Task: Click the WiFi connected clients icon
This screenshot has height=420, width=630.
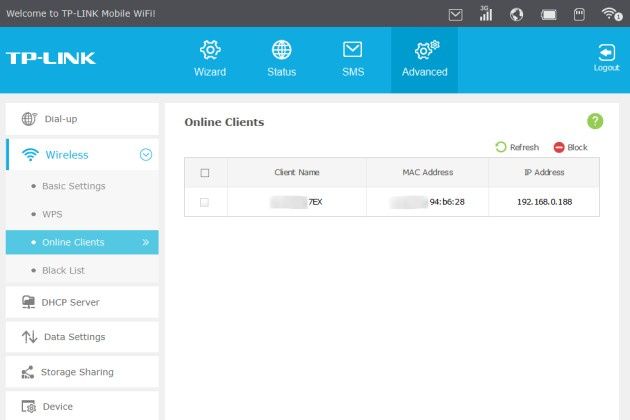Action: click(612, 14)
